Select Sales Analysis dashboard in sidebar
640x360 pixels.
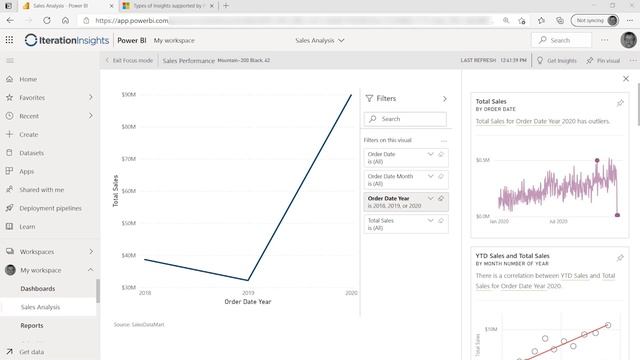click(40, 307)
